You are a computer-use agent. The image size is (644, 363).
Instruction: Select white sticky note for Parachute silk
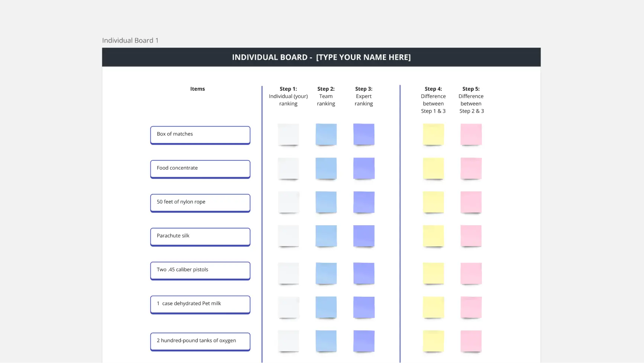[288, 236]
